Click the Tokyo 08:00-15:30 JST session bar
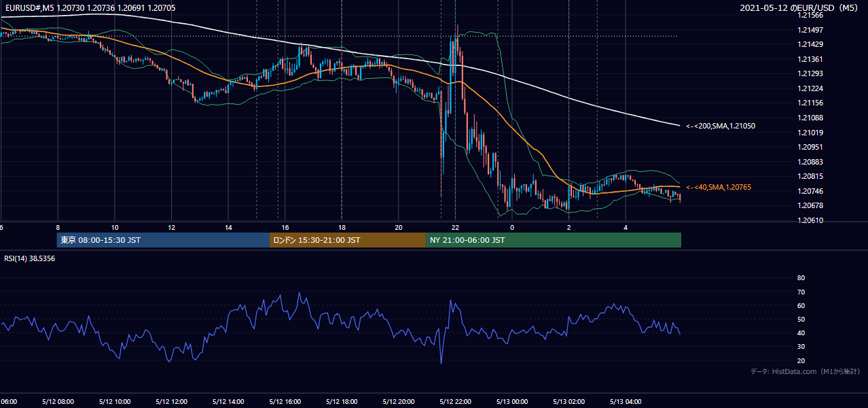 (x=163, y=240)
